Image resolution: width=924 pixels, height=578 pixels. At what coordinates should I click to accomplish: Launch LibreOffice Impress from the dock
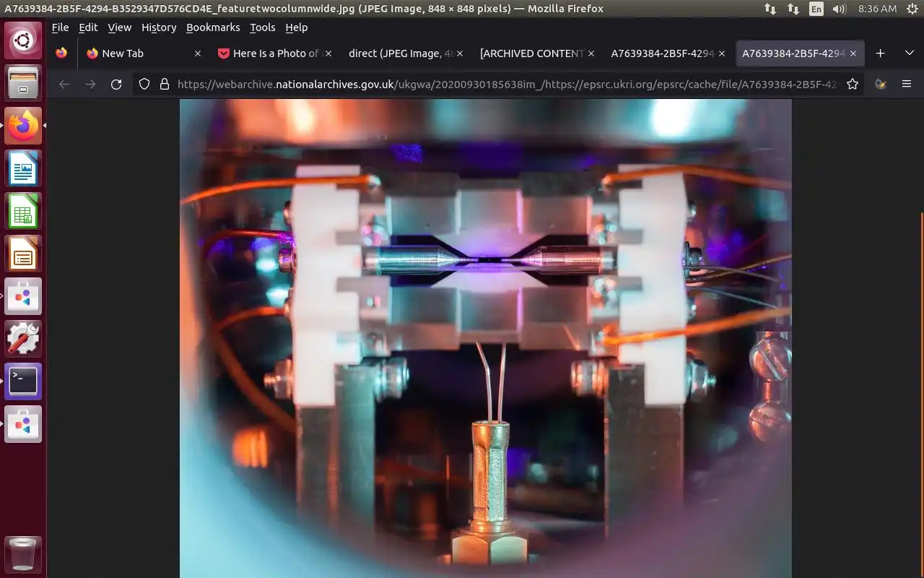[x=23, y=254]
